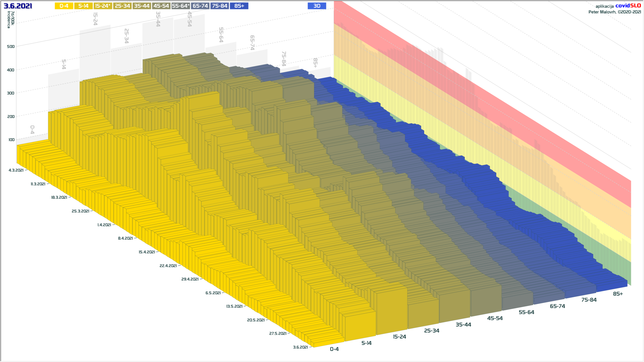Select the 15.4.2021 date axis marker
Screen dimensions: 644x362
point(147,252)
